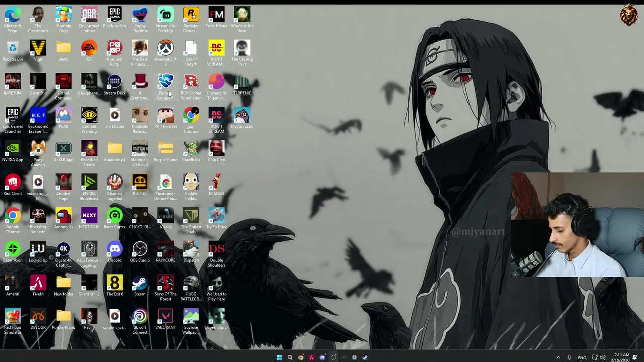Open Epic Games Launcher shortcut
This screenshot has width=644, height=362.
click(x=13, y=121)
